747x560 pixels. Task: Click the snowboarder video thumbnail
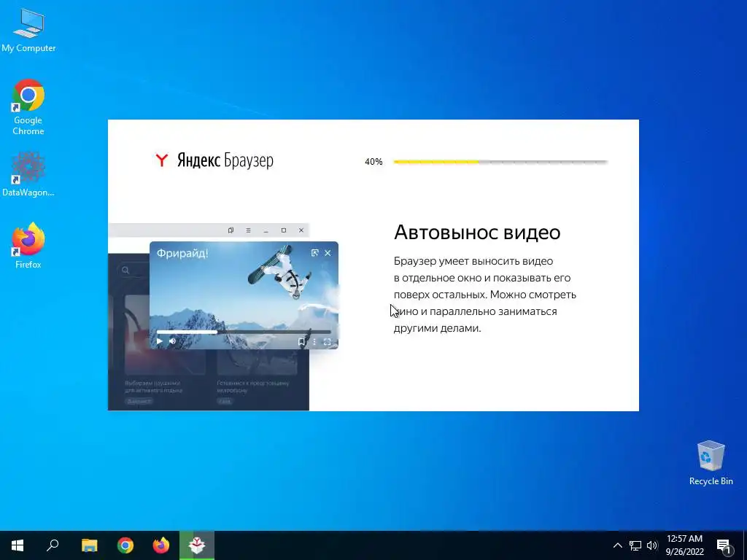tap(244, 295)
